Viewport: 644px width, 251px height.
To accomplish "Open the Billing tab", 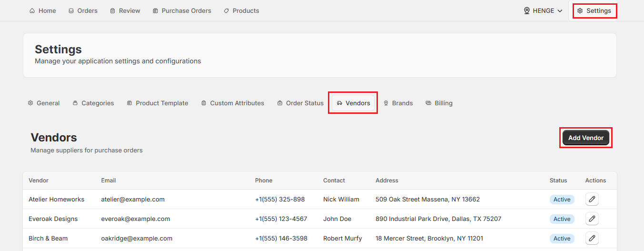I will tap(439, 103).
